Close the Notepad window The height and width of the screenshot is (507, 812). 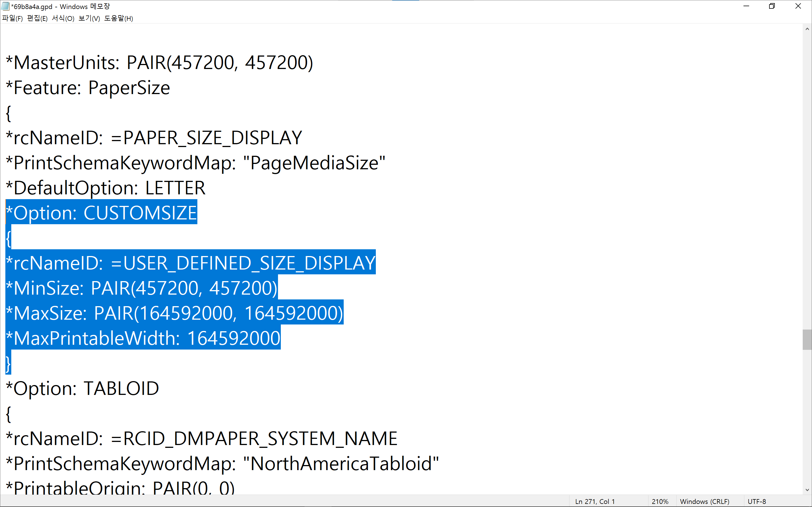798,6
